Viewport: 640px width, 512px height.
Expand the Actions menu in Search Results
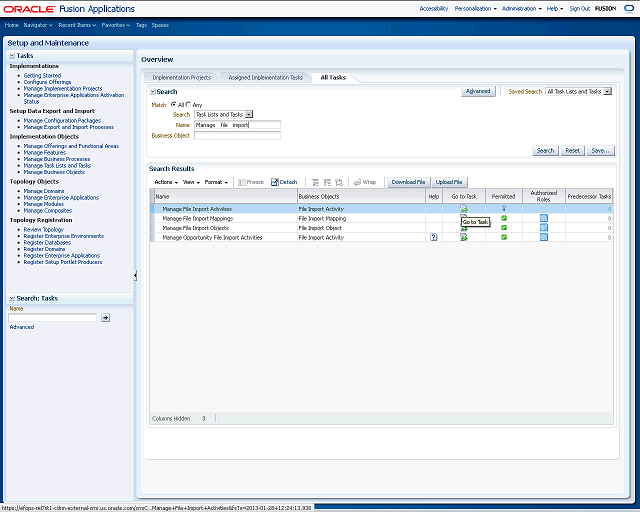tap(166, 182)
